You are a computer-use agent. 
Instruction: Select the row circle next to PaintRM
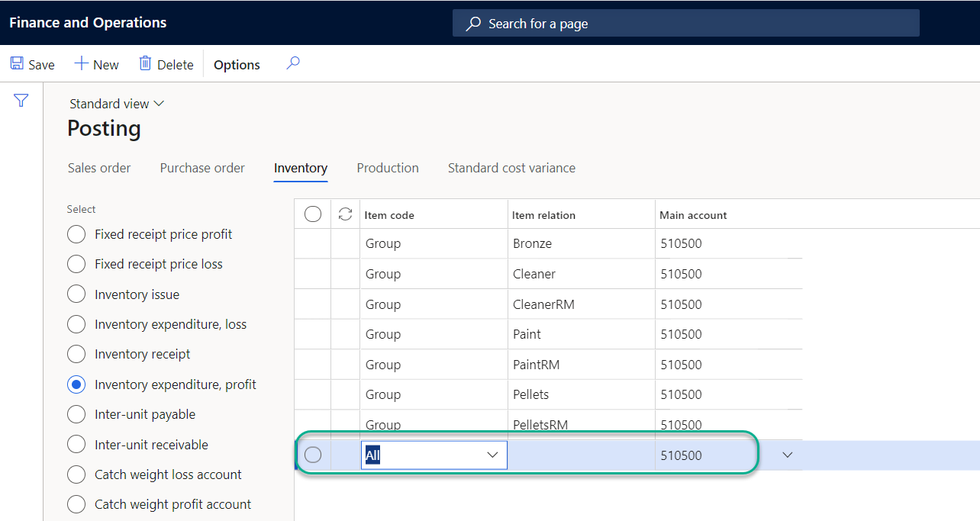[313, 364]
